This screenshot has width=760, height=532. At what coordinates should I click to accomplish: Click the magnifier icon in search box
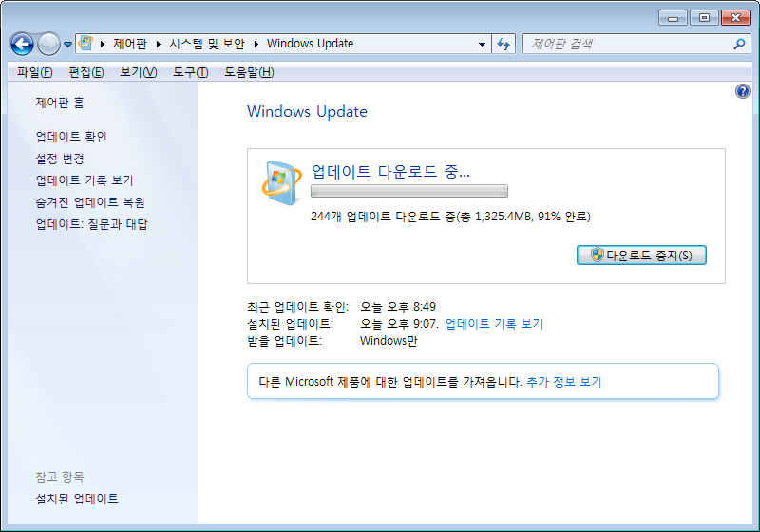(740, 44)
